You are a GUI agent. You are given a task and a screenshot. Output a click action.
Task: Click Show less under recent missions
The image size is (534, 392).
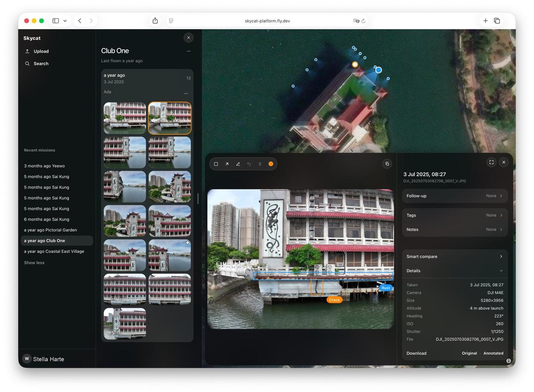pos(34,263)
